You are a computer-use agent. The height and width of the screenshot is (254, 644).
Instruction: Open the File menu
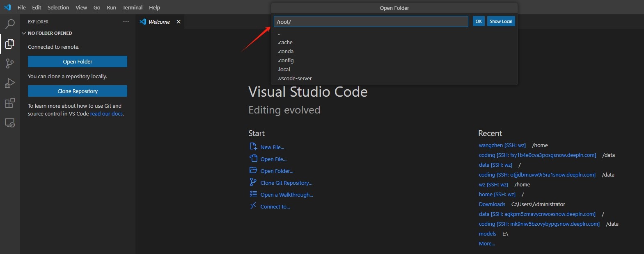click(x=22, y=7)
